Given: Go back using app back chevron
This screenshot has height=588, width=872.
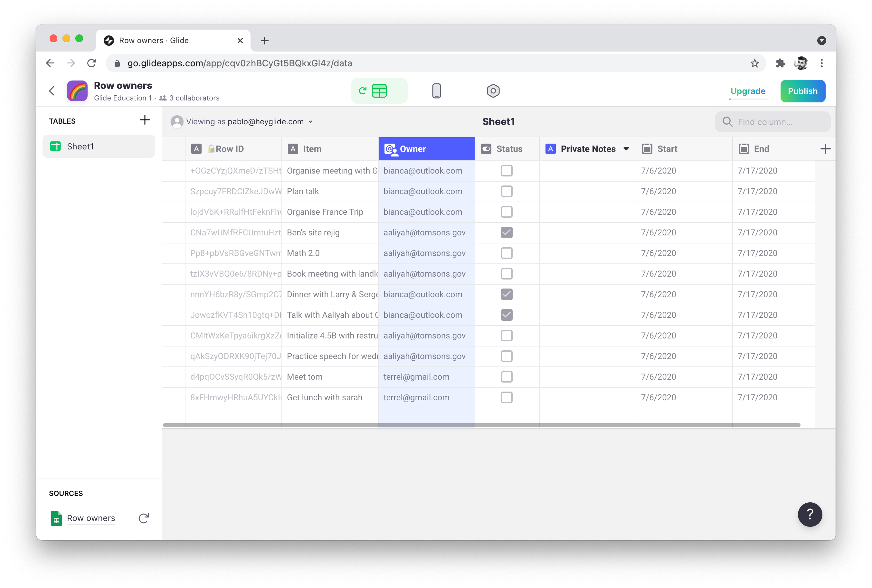Looking at the screenshot, I should (x=52, y=91).
